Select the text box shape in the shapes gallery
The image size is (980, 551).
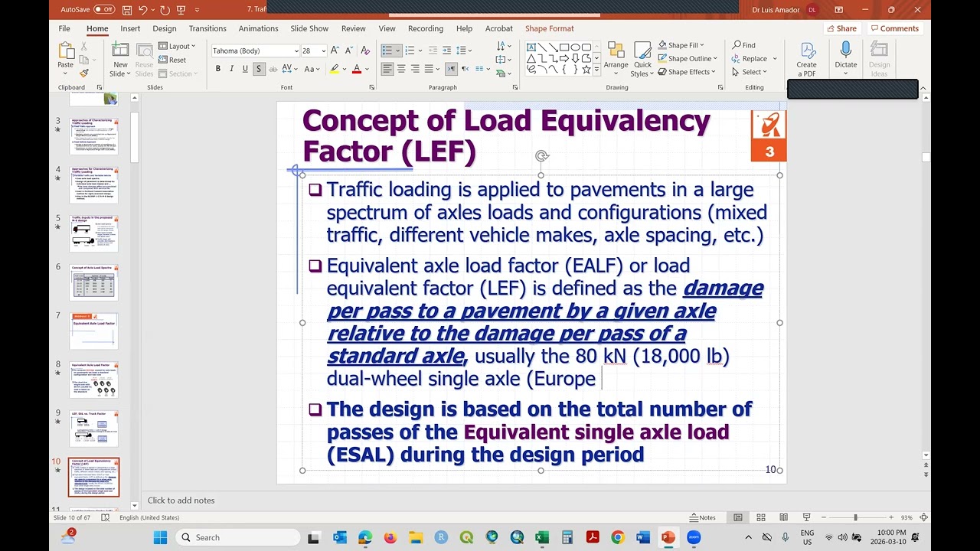[531, 47]
